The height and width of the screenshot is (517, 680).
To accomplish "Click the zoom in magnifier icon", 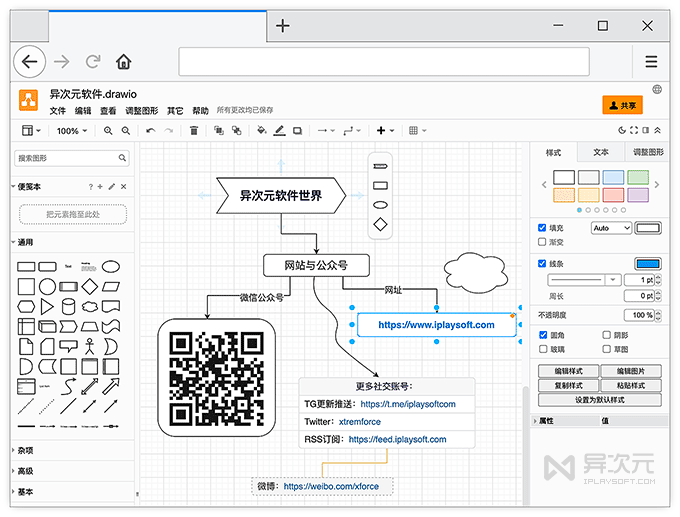I will pos(108,131).
